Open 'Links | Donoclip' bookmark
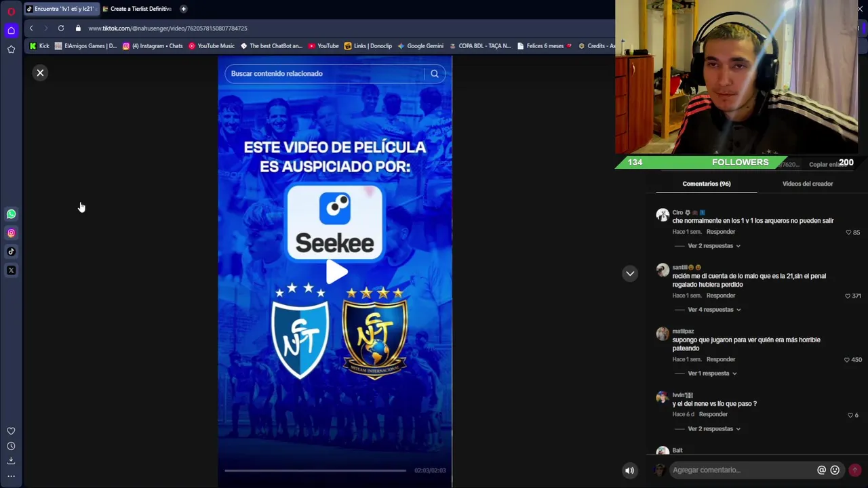The height and width of the screenshot is (488, 868). pos(368,46)
